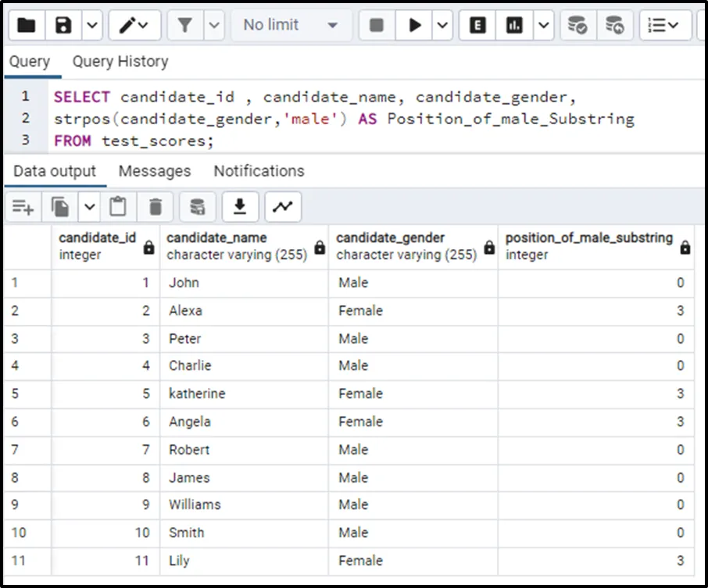This screenshot has width=708, height=588.
Task: Open the Execute options dropdown arrow
Action: tap(442, 26)
